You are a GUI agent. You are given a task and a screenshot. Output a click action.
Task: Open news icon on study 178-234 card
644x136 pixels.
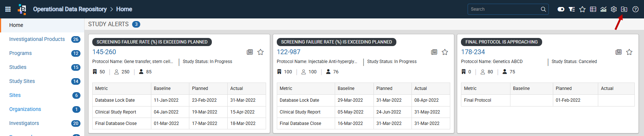(x=619, y=52)
